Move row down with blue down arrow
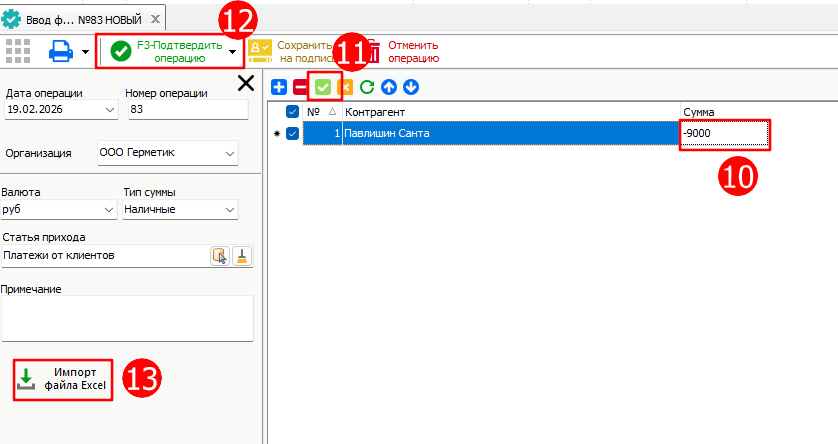This screenshot has height=444, width=838. click(410, 87)
